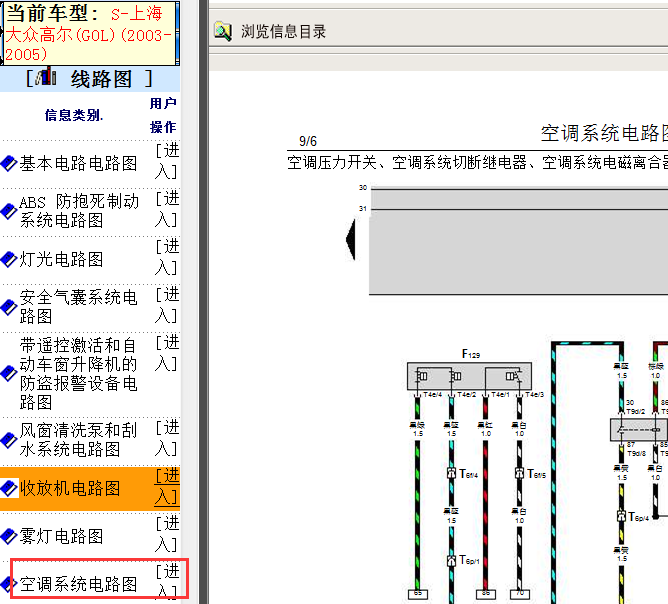Click the T6p/1 connector symbol
This screenshot has height=604, width=668.
click(x=452, y=561)
